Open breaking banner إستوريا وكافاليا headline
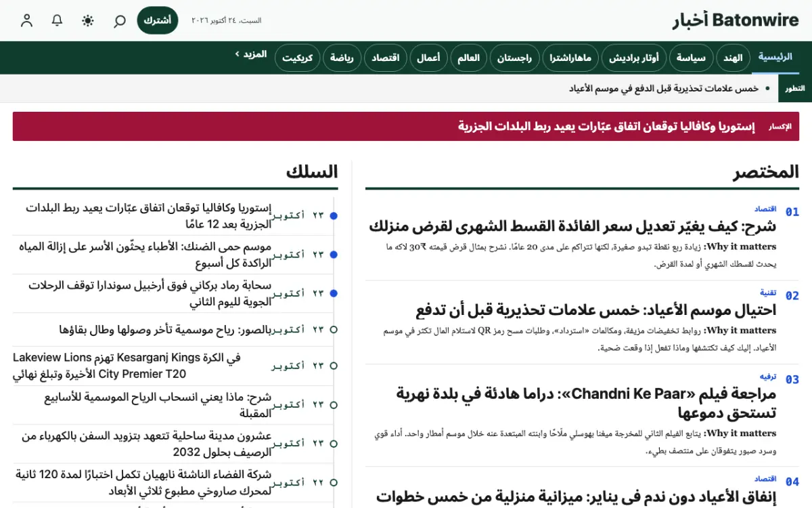Screen dimensions: 812x508 pos(606,127)
